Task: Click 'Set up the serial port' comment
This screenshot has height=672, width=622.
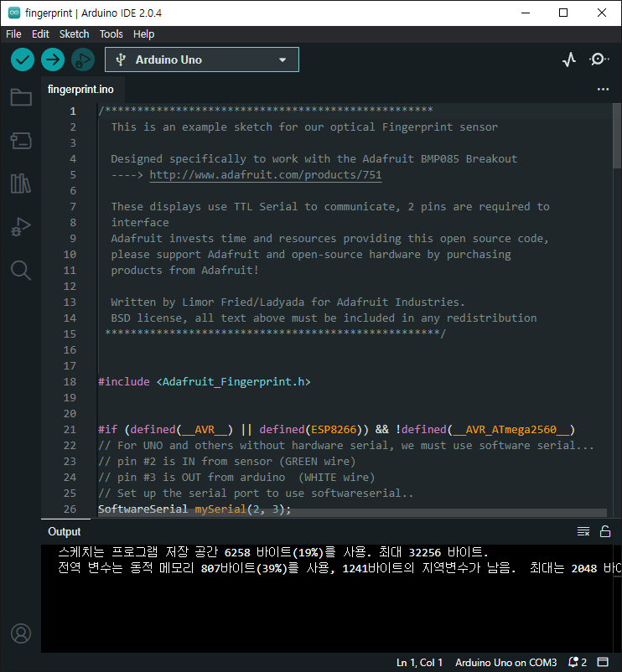Action: tap(256, 494)
